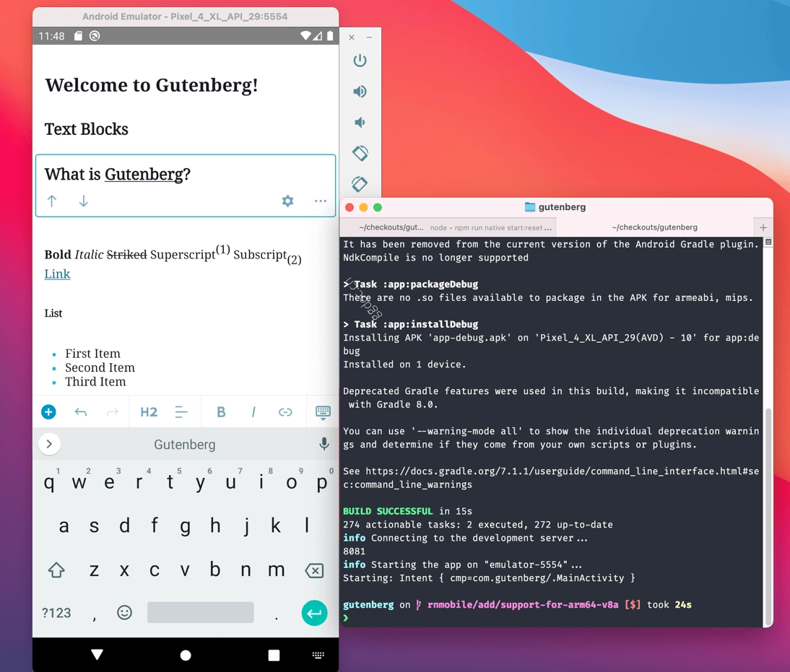Open the text alignment options
The height and width of the screenshot is (672, 790).
[181, 412]
